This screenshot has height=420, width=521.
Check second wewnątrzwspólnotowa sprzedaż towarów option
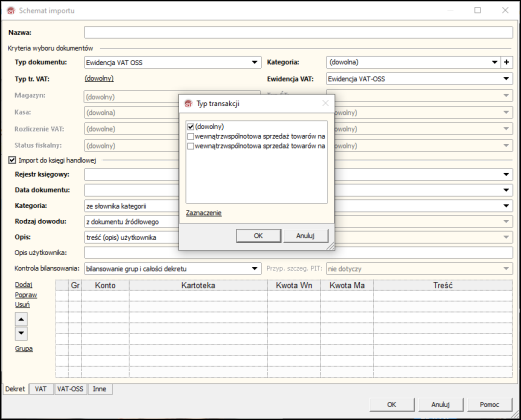click(191, 146)
